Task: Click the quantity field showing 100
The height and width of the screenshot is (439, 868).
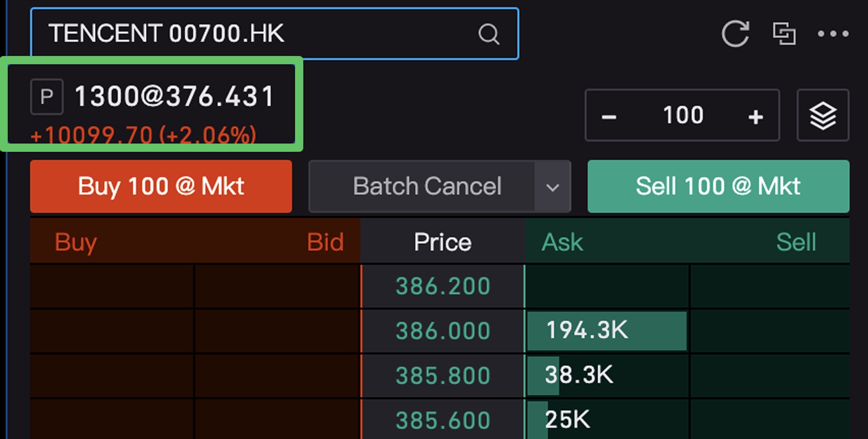Action: [x=682, y=116]
